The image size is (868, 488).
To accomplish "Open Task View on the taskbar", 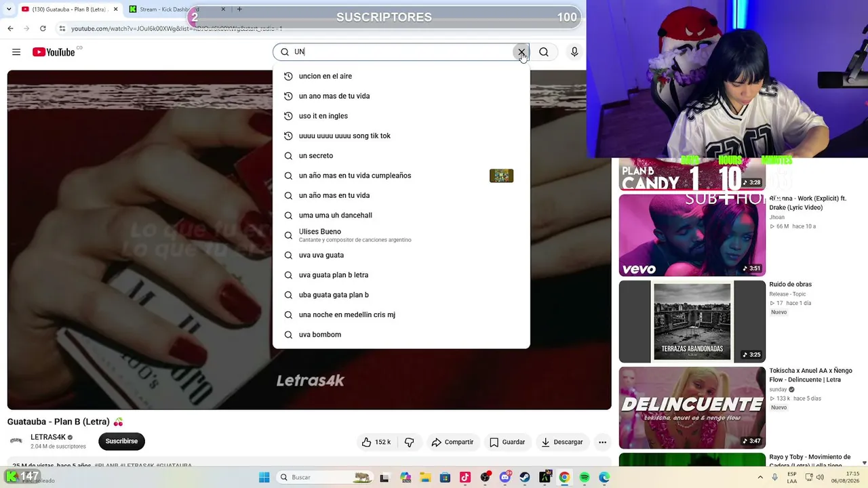I will click(x=384, y=477).
